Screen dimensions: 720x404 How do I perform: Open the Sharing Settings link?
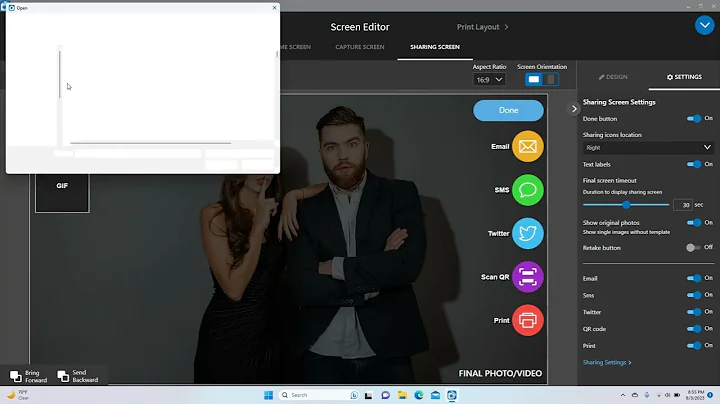607,362
